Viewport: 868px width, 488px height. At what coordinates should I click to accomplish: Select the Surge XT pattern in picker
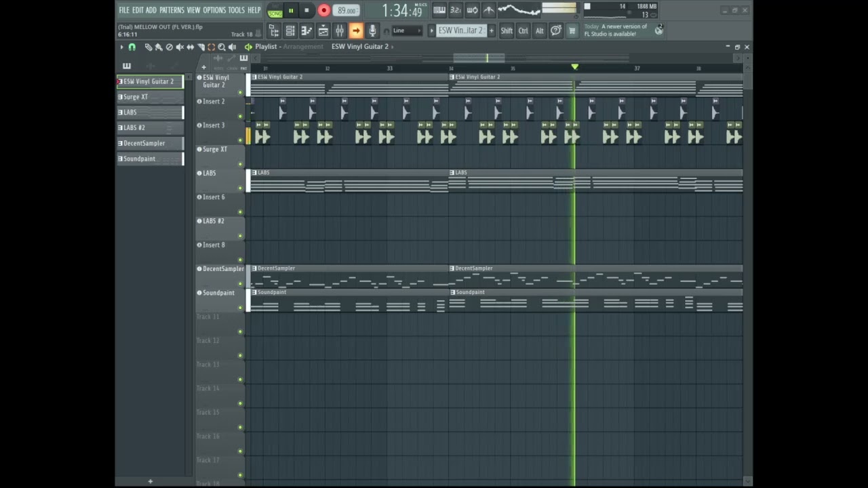(x=150, y=97)
